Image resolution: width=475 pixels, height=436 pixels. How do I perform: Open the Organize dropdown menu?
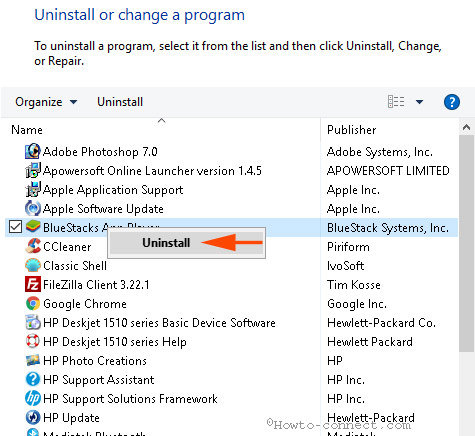(x=46, y=102)
